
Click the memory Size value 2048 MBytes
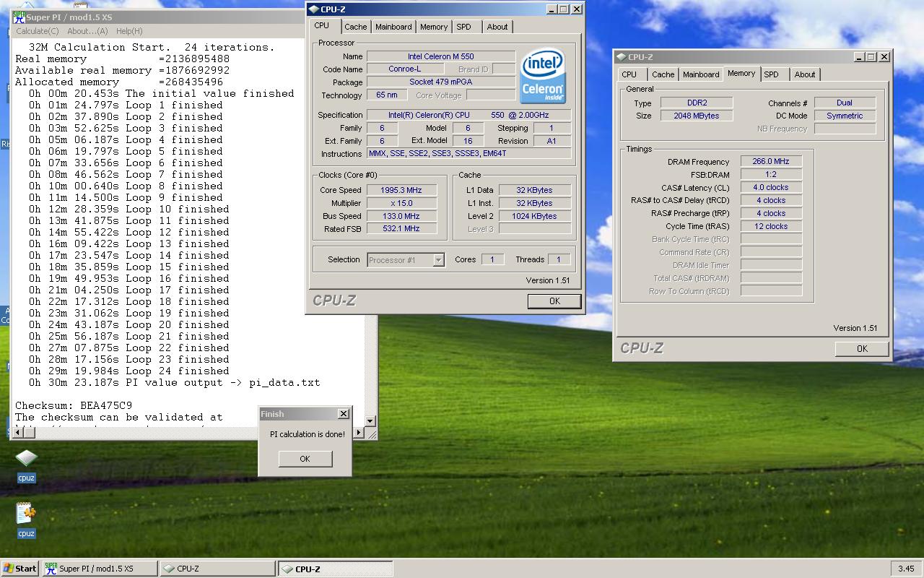tap(695, 116)
